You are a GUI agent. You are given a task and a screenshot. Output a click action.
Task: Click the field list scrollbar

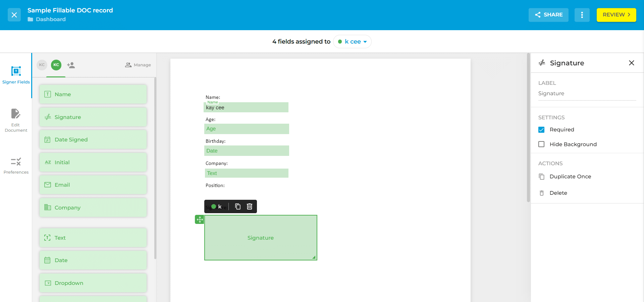(x=155, y=168)
